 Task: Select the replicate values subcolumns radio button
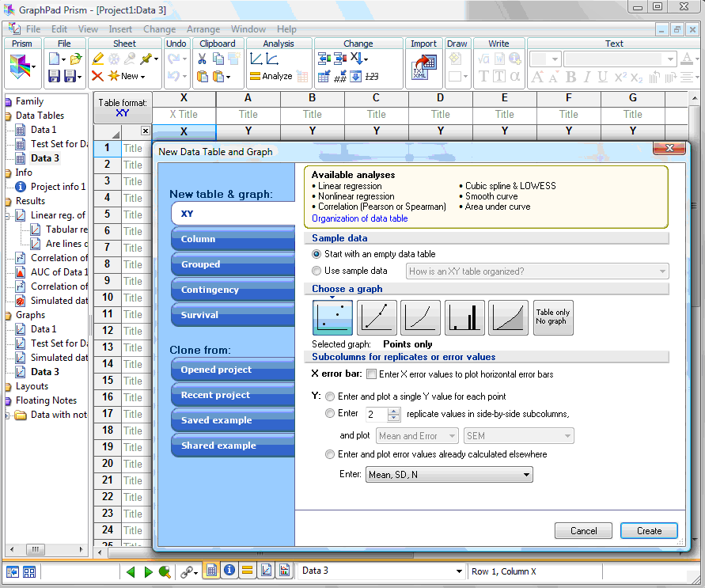click(x=330, y=413)
